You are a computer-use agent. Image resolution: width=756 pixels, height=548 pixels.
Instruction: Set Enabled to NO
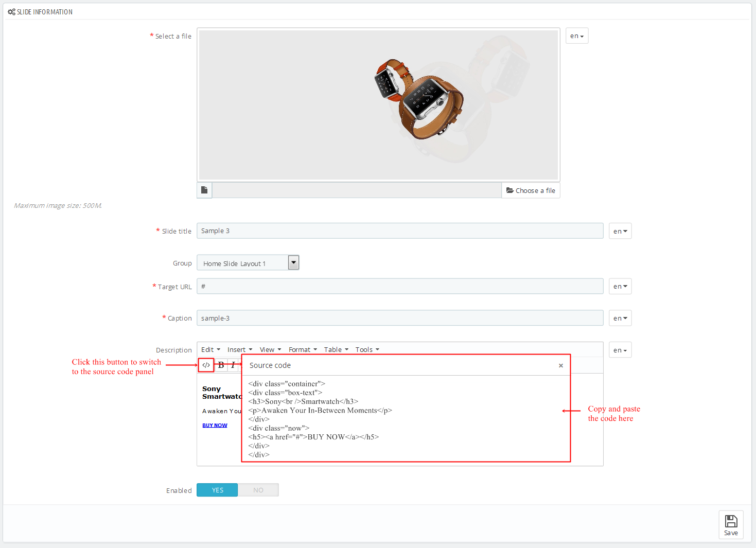(x=258, y=490)
